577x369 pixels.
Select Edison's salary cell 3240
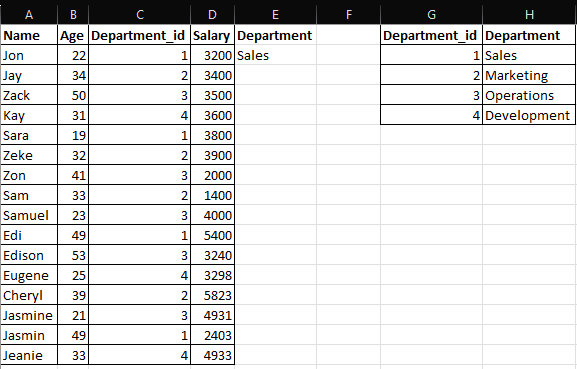[213, 255]
